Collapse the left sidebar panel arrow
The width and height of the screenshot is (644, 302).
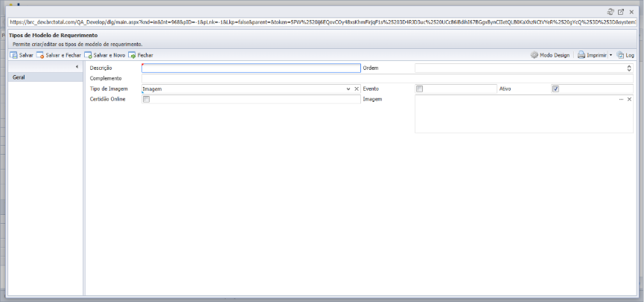[x=77, y=67]
